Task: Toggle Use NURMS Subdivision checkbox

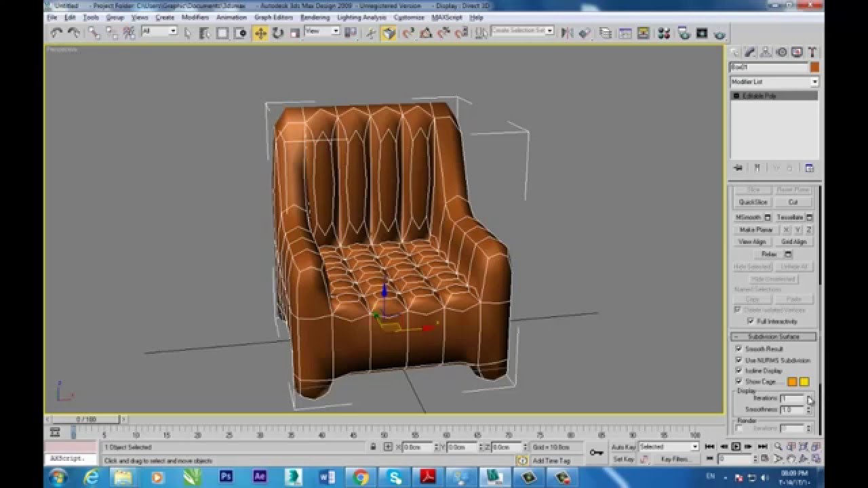Action: coord(738,360)
